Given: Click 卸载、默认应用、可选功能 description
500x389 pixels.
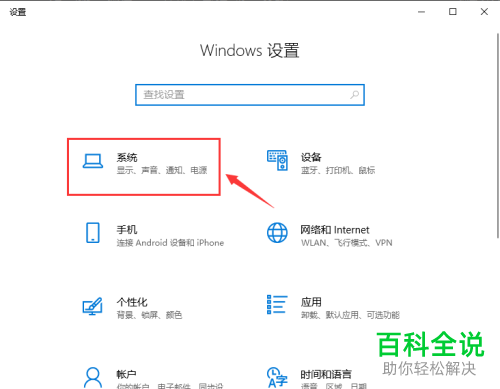Looking at the screenshot, I should click(x=350, y=315).
